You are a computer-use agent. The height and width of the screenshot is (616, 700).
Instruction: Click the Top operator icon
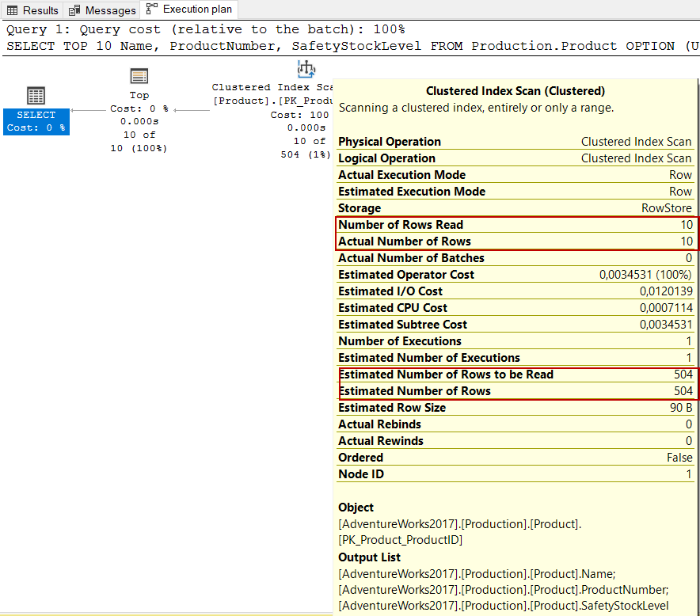point(139,77)
